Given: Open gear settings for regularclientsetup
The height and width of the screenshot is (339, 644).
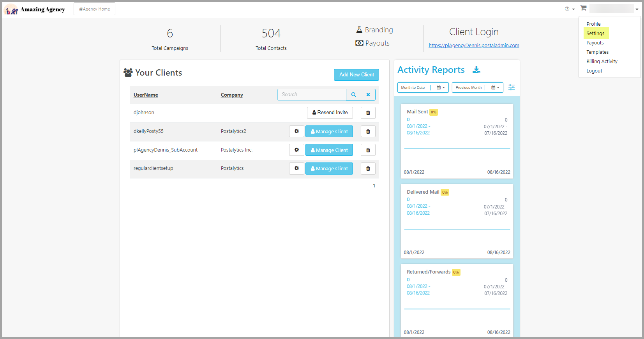Looking at the screenshot, I should point(296,168).
